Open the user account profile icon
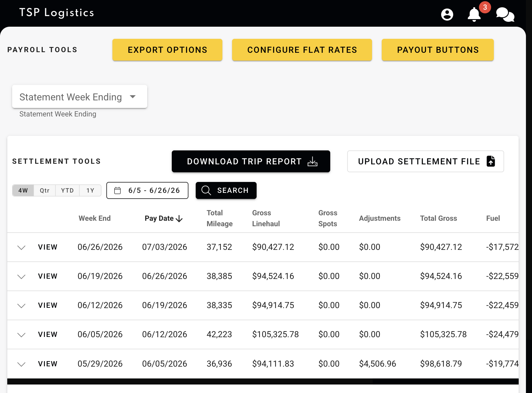The height and width of the screenshot is (393, 532). coord(447,14)
